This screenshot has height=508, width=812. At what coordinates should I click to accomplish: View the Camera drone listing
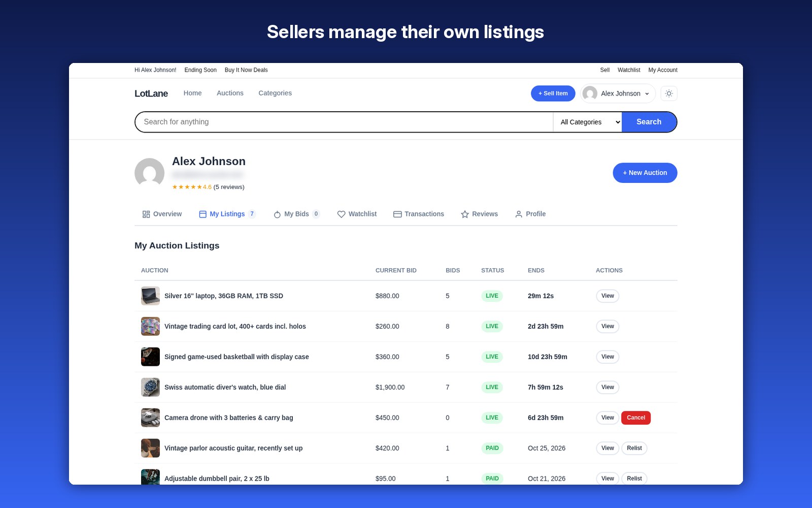click(x=607, y=418)
